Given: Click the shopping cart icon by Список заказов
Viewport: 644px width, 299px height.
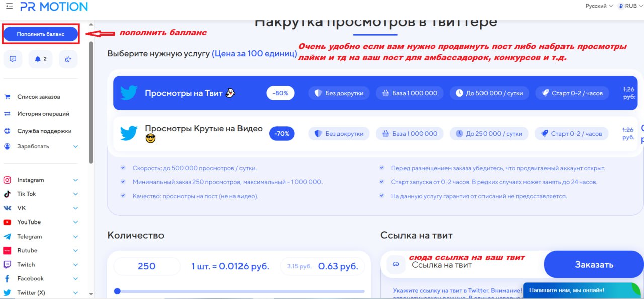Looking at the screenshot, I should pyautogui.click(x=8, y=97).
